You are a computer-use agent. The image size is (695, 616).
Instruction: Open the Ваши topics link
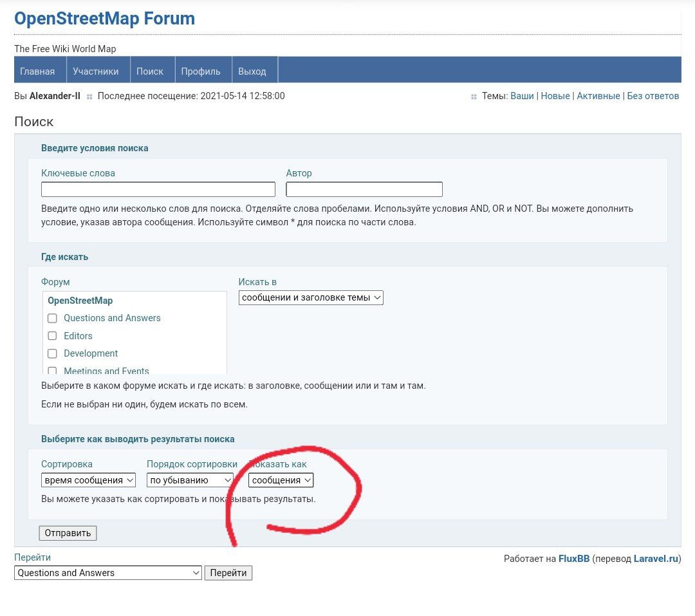(x=522, y=96)
